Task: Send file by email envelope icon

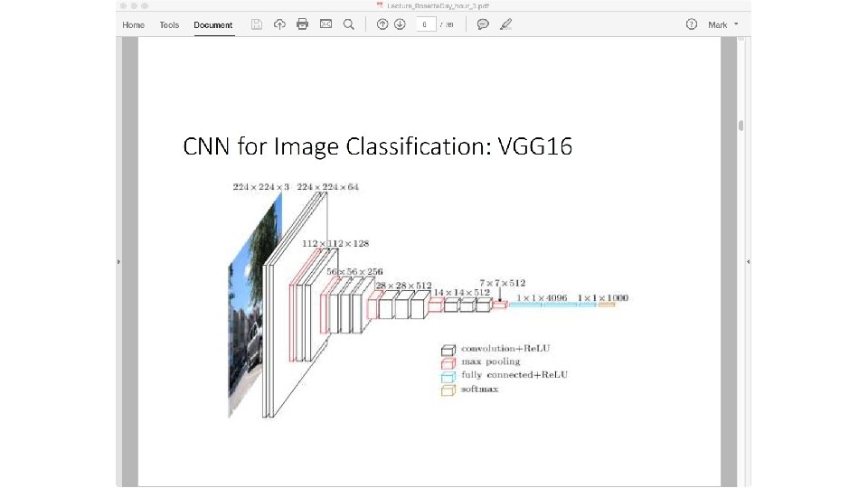Action: tap(326, 24)
